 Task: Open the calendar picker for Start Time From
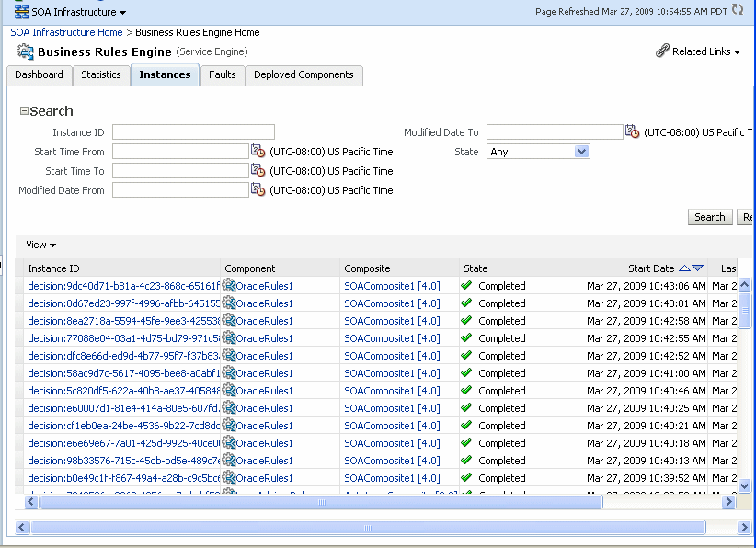point(258,151)
